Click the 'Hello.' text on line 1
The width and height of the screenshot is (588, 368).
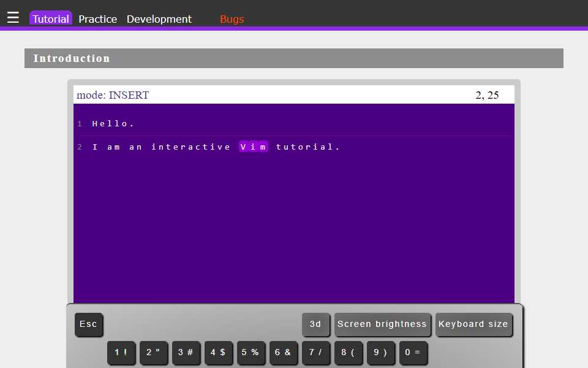[113, 123]
